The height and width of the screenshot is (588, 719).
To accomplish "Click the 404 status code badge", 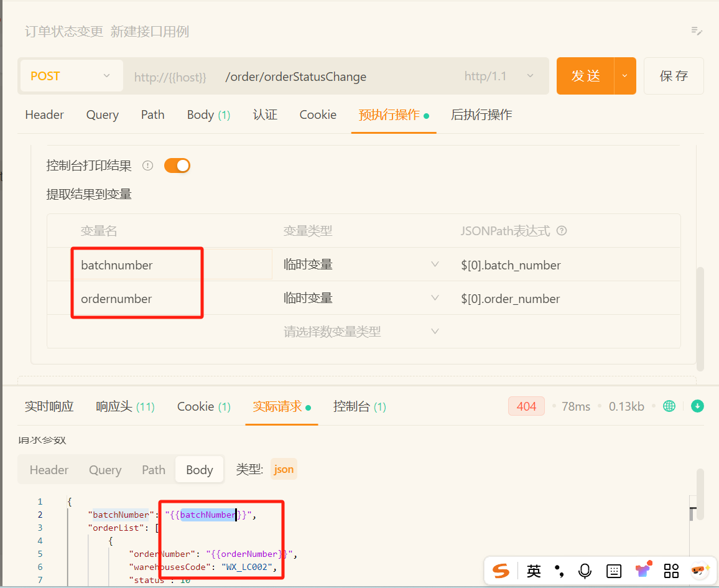I will pyautogui.click(x=526, y=406).
